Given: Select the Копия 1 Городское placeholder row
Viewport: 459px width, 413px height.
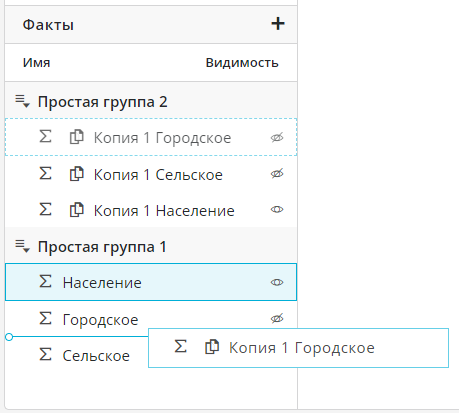Looking at the screenshot, I should [x=151, y=137].
